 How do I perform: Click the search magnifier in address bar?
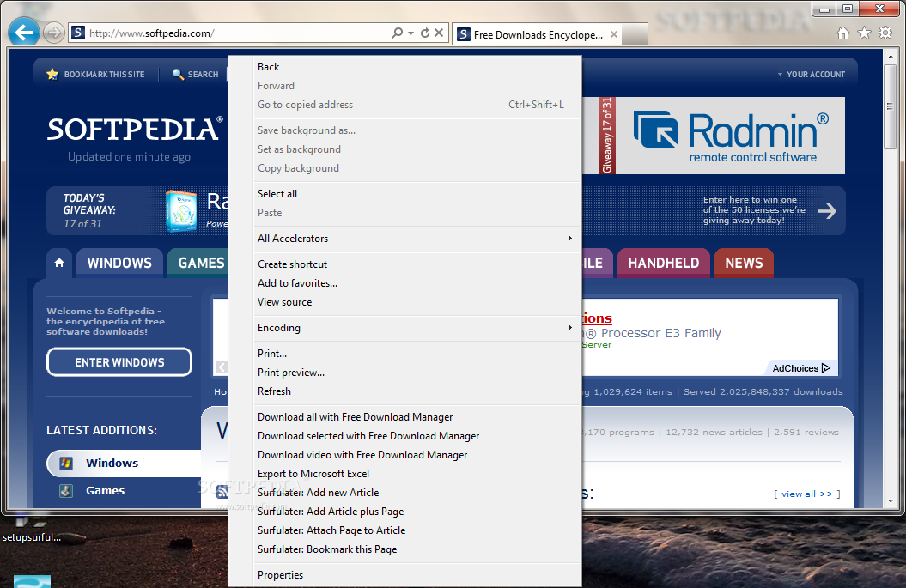(397, 33)
